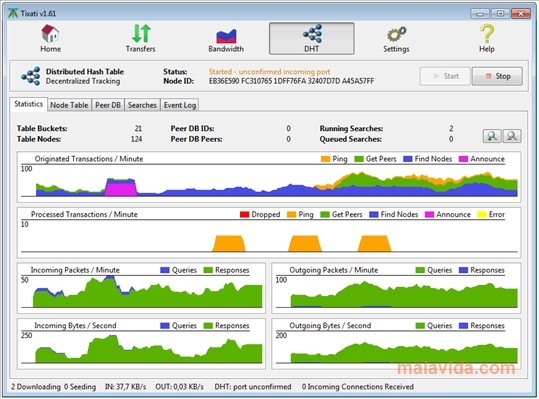This screenshot has height=399, width=539.
Task: Click the zoom in graph magnifier button
Action: click(492, 136)
